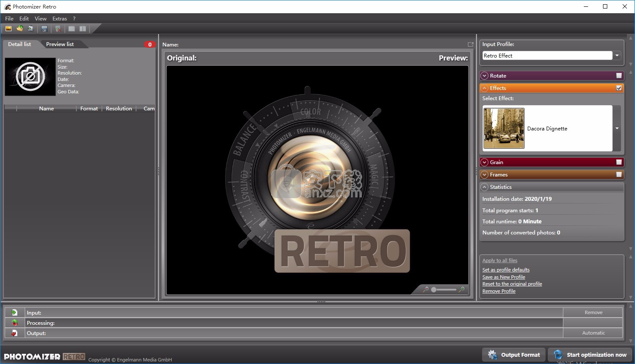The height and width of the screenshot is (364, 635).
Task: Uncheck the Effects checkbox
Action: (619, 88)
